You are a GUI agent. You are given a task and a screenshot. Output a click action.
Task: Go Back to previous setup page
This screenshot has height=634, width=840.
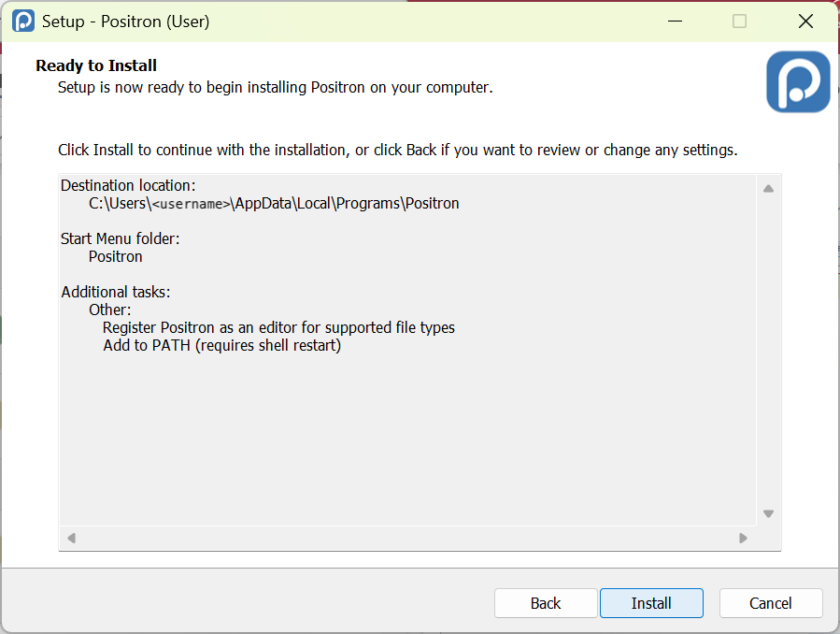[546, 603]
